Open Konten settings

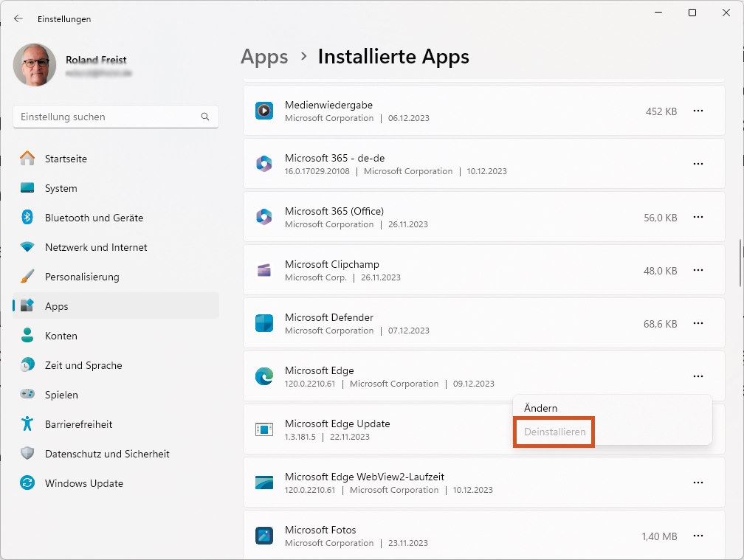116,336
